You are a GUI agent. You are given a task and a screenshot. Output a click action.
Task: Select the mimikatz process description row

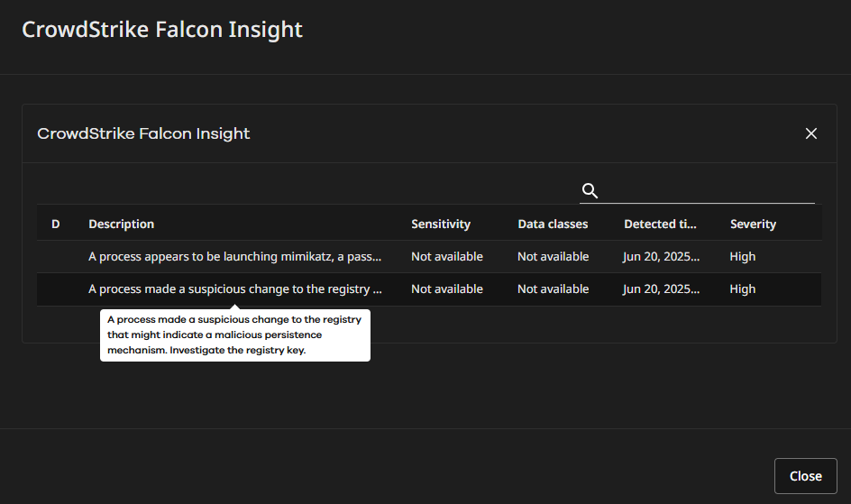pos(234,257)
